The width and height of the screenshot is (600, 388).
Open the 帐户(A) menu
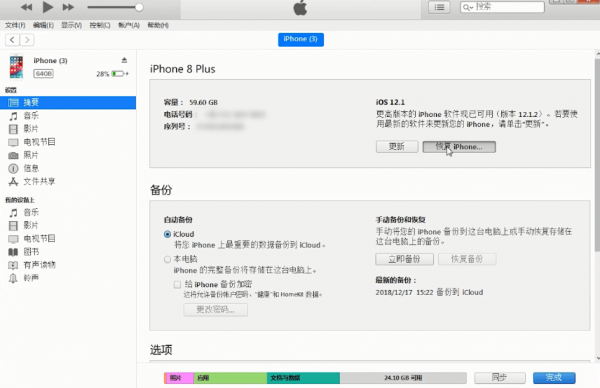point(129,25)
